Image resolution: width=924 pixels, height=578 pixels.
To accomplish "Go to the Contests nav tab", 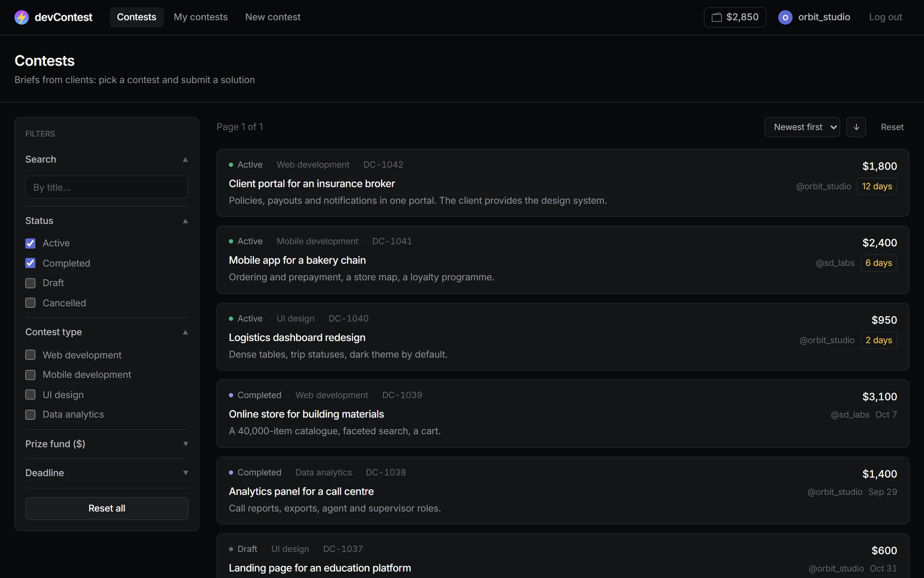I will (x=136, y=17).
